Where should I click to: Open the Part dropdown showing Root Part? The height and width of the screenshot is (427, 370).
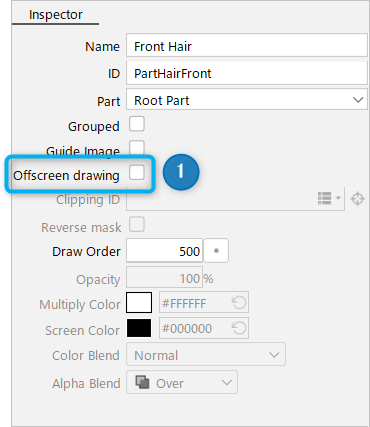click(x=247, y=99)
